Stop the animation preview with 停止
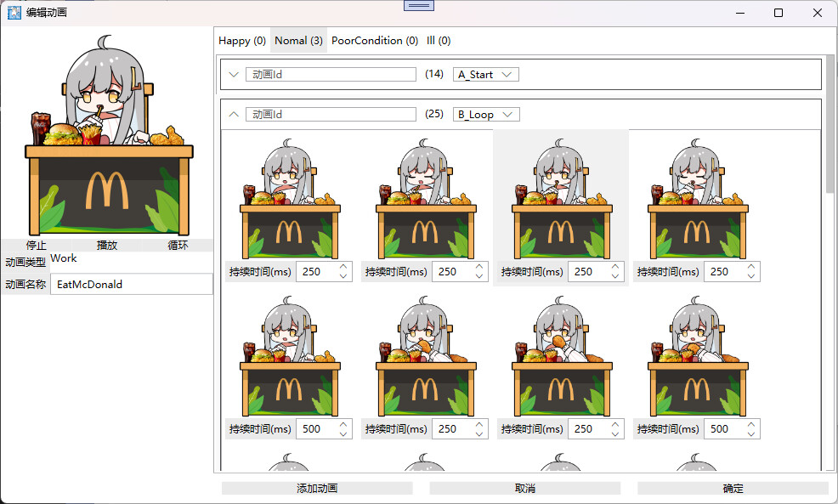This screenshot has width=838, height=504. (x=37, y=246)
